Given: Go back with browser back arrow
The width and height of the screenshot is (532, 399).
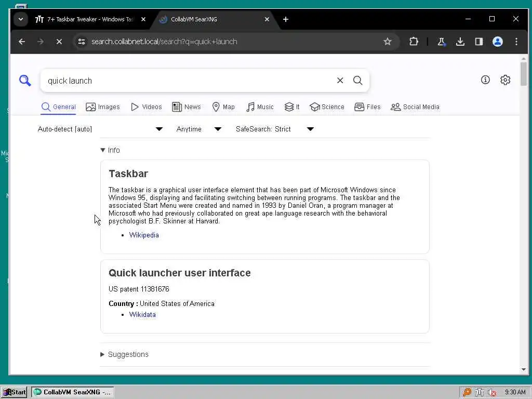Looking at the screenshot, I should point(22,42).
